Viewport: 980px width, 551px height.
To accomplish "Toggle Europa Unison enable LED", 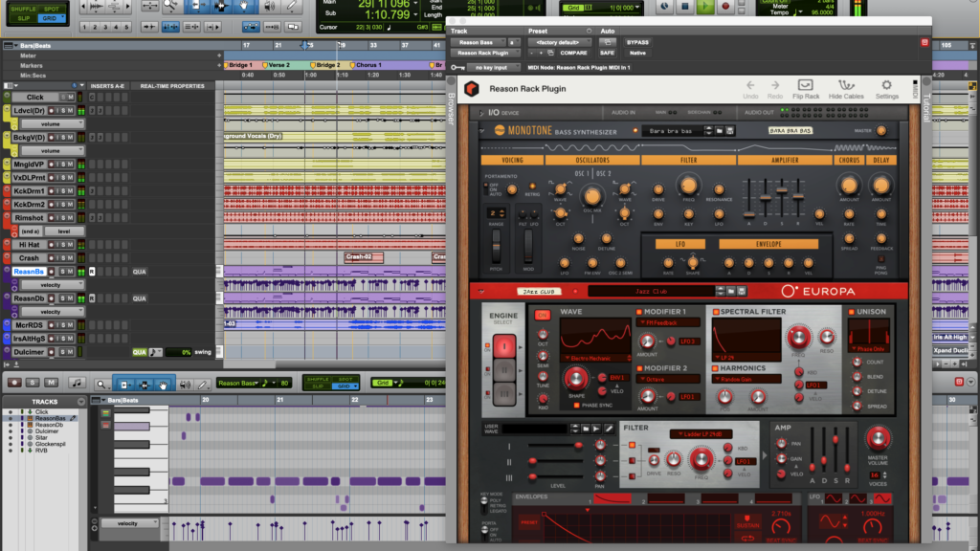I will tap(851, 312).
